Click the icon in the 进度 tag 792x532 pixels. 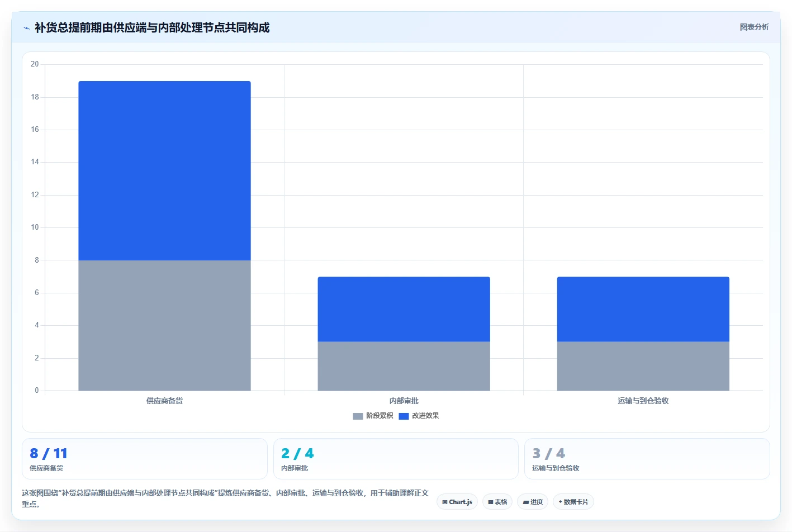coord(525,502)
